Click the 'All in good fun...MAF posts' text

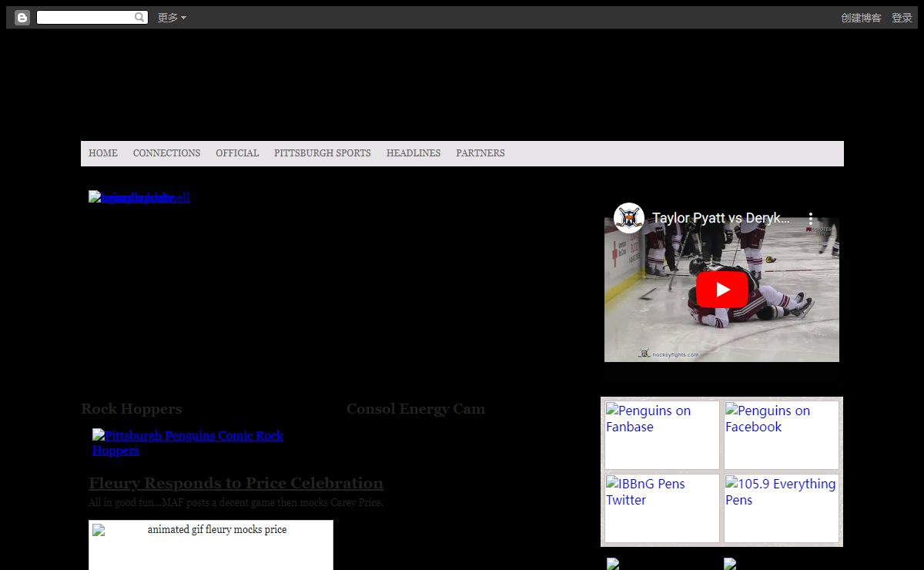pyautogui.click(x=236, y=503)
